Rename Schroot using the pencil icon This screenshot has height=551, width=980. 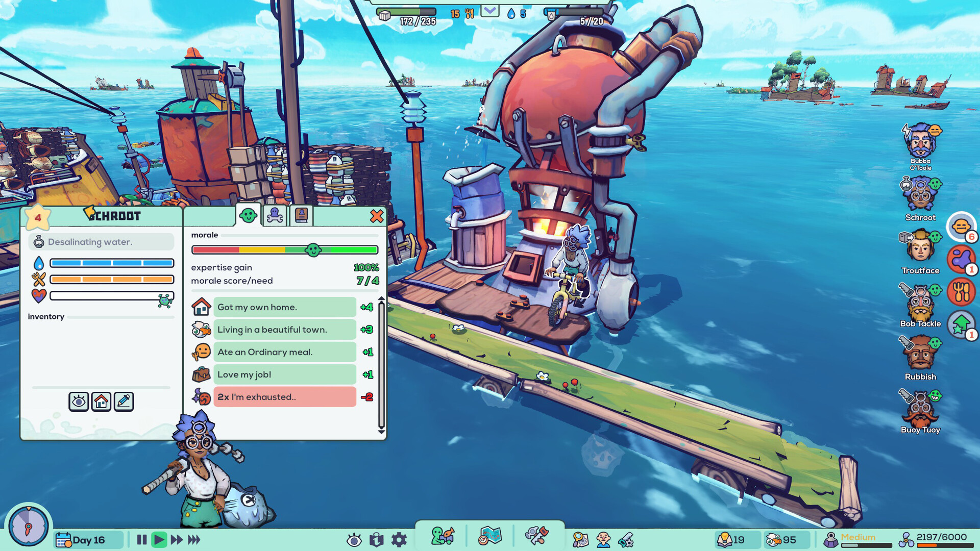[123, 402]
